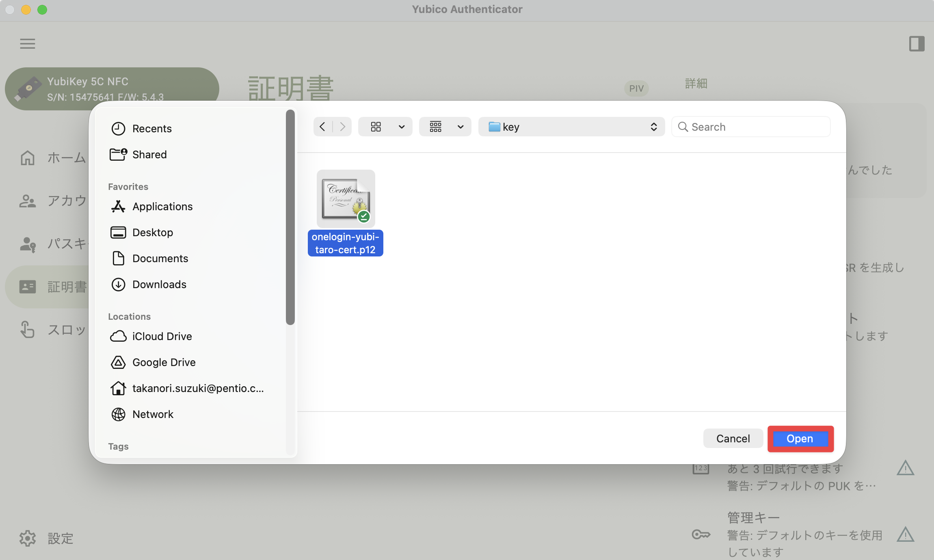
Task: Click the Desktop icon in Favorites
Action: pyautogui.click(x=118, y=233)
